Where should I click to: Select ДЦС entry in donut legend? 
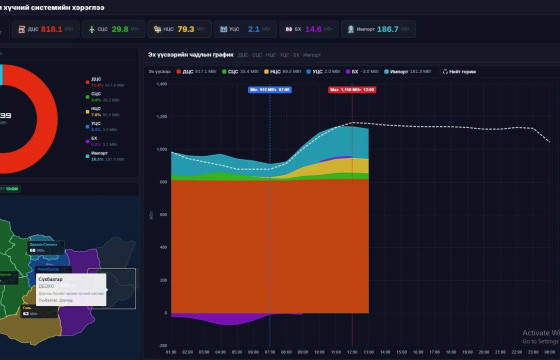[105, 82]
